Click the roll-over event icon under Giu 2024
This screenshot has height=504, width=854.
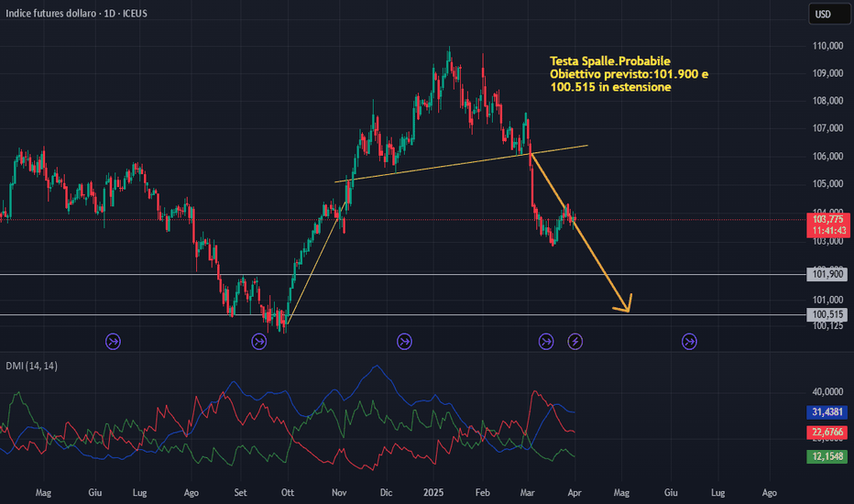(113, 342)
